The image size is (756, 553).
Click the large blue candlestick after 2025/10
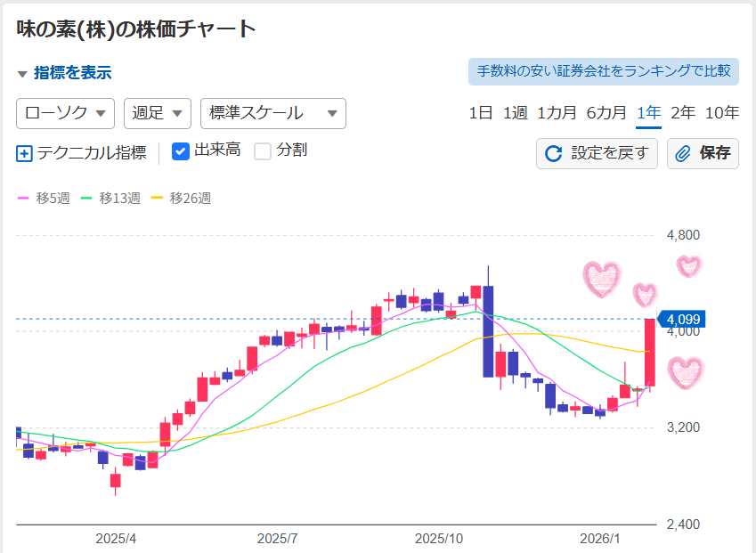488,331
